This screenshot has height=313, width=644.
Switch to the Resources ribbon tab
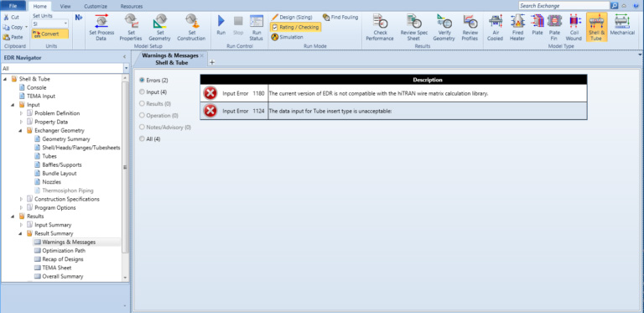coord(132,6)
